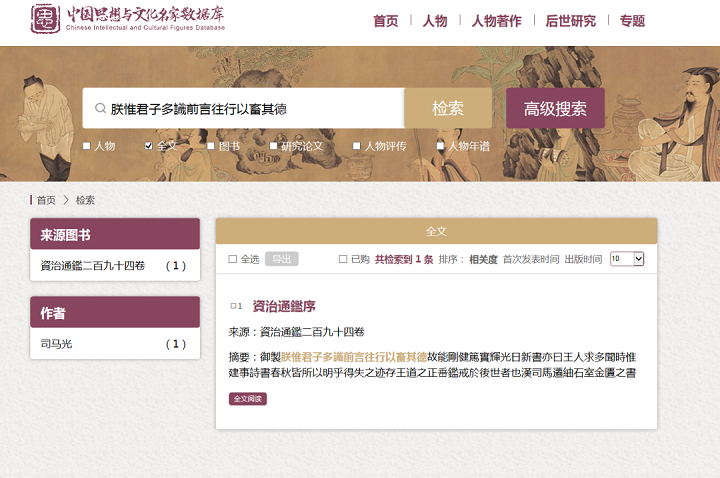Image resolution: width=720 pixels, height=478 pixels.
Task: Check the 全选 select-all box
Action: point(233,259)
